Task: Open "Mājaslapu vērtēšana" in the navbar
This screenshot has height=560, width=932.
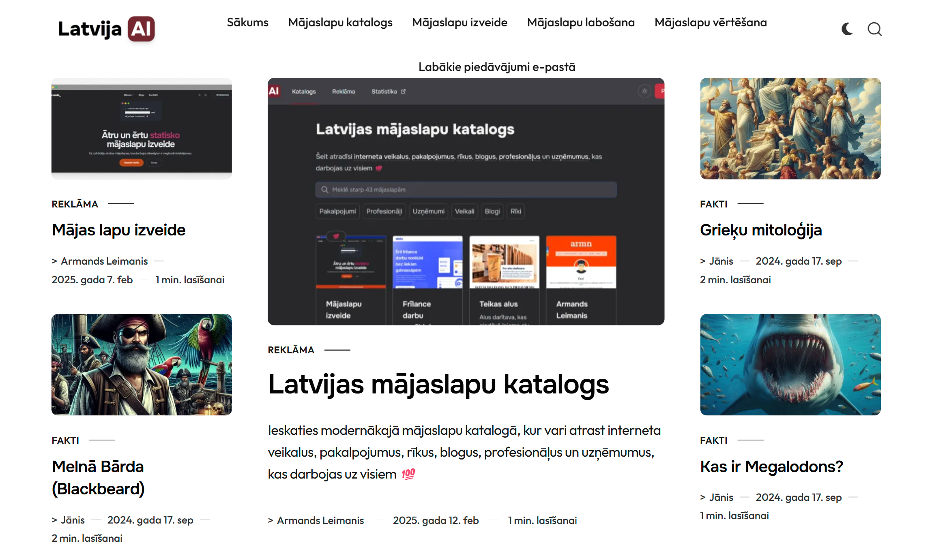Action: (710, 23)
